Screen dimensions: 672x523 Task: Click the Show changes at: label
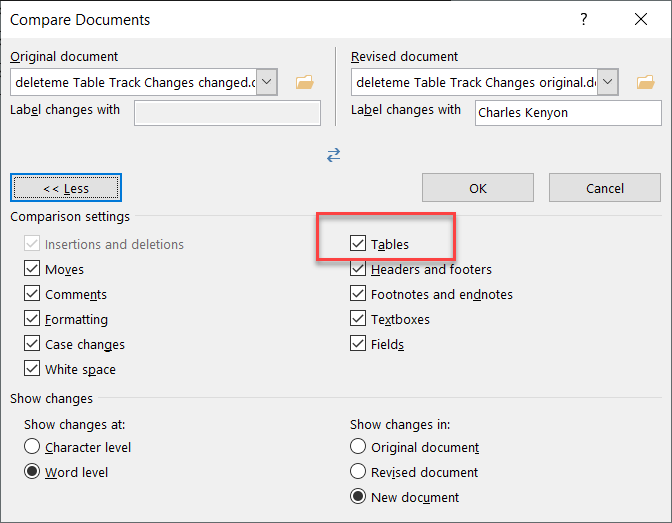point(75,424)
